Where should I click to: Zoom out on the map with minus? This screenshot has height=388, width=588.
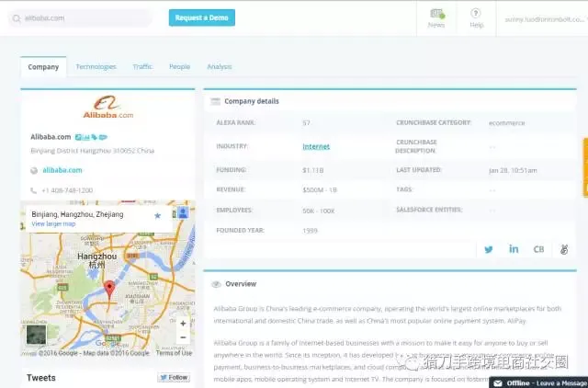[183, 337]
